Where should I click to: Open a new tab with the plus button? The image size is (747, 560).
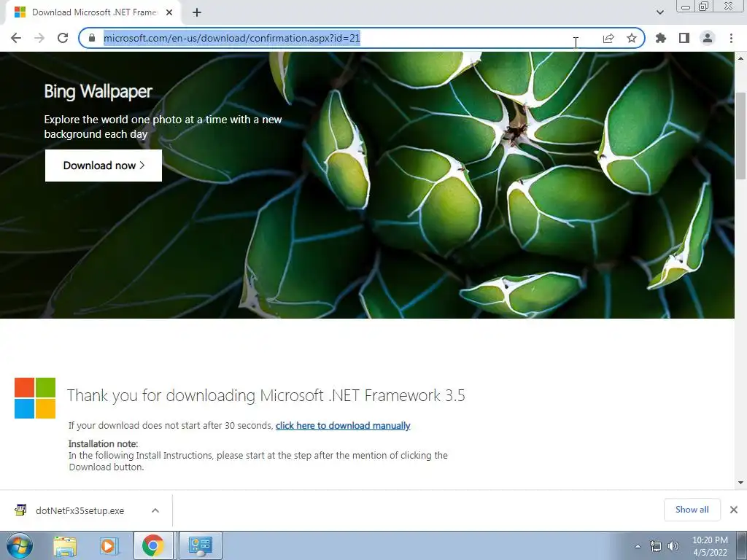pos(197,13)
